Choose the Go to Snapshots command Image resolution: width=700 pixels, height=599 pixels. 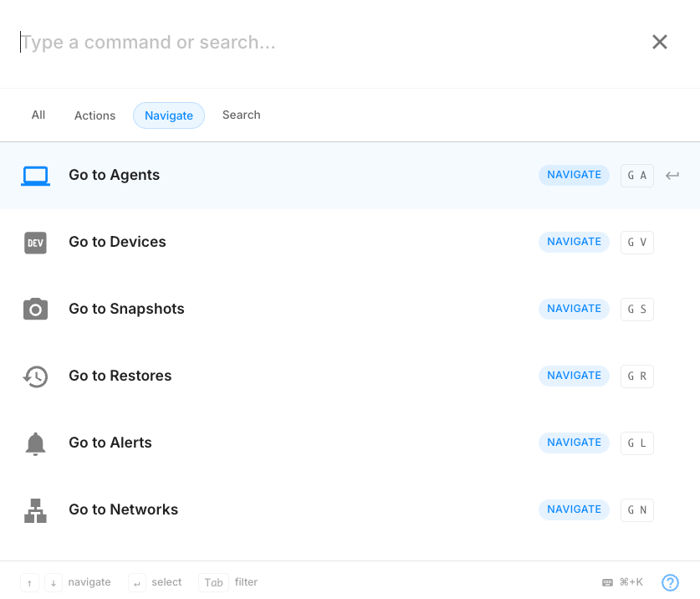(126, 310)
